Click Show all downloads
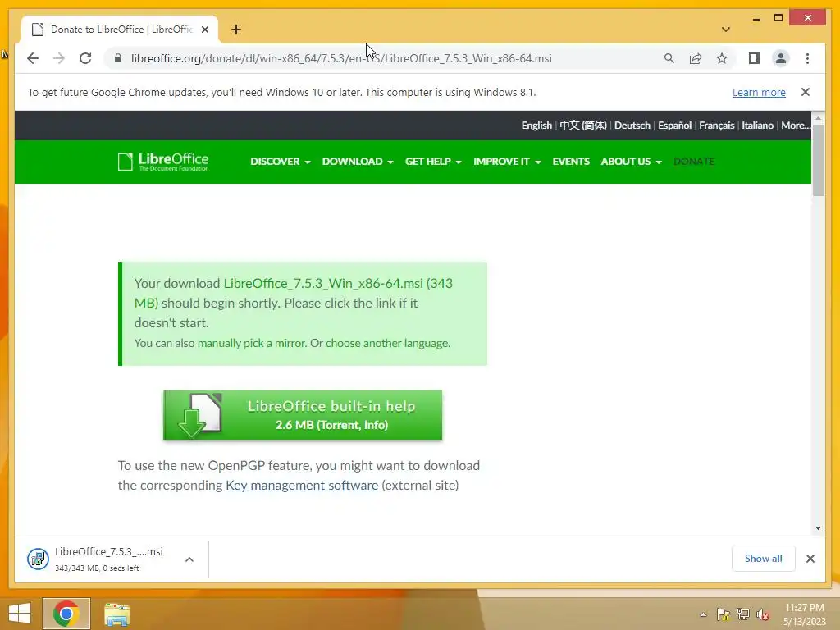 [x=764, y=559]
